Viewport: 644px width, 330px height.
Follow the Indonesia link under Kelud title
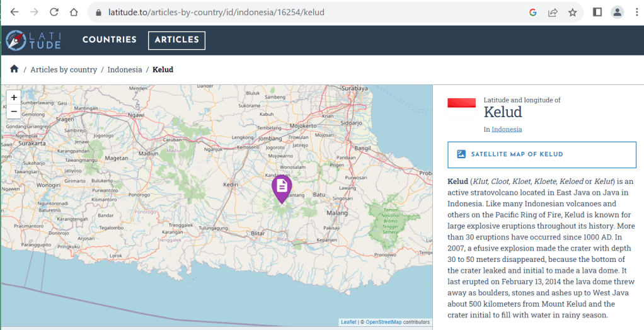point(507,129)
